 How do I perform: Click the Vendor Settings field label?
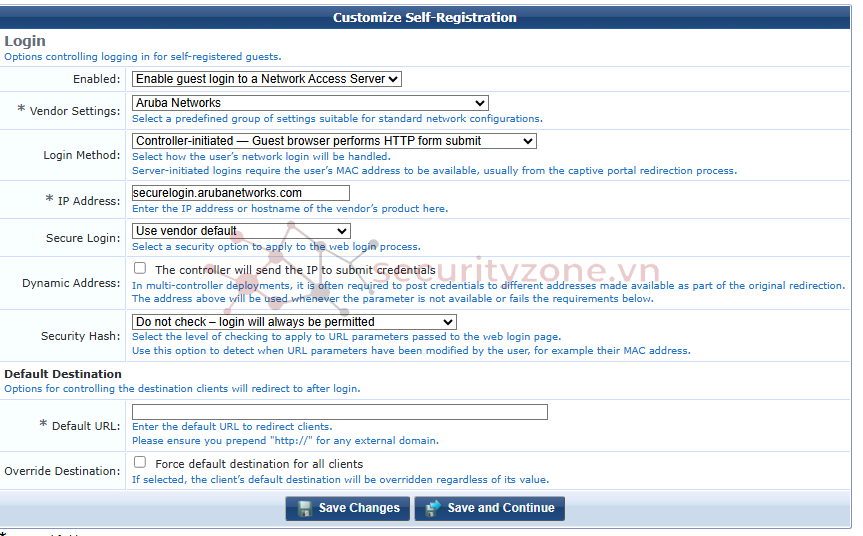point(75,110)
